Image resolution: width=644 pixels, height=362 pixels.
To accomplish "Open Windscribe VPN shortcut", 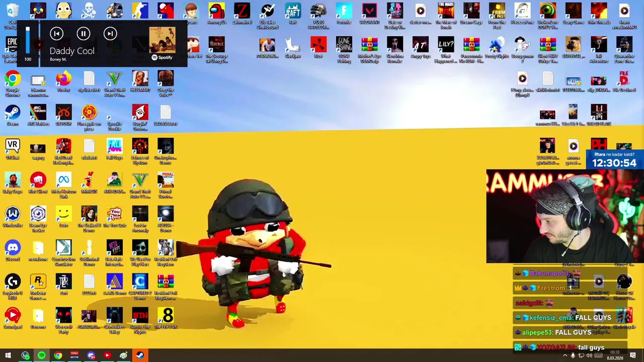I will pyautogui.click(x=13, y=217).
